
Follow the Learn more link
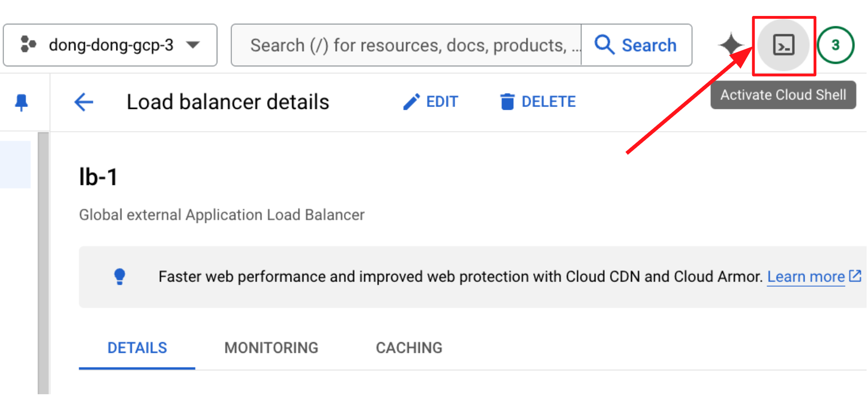point(806,277)
